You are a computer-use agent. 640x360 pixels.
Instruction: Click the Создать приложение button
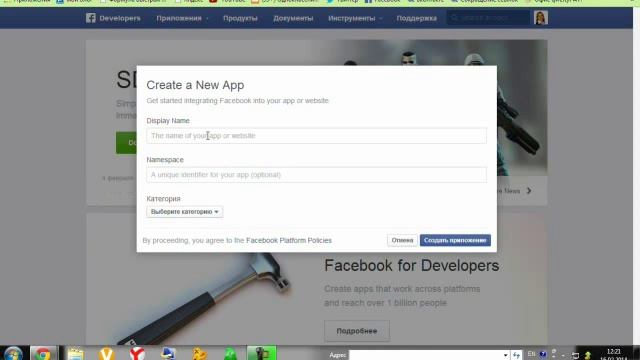455,240
